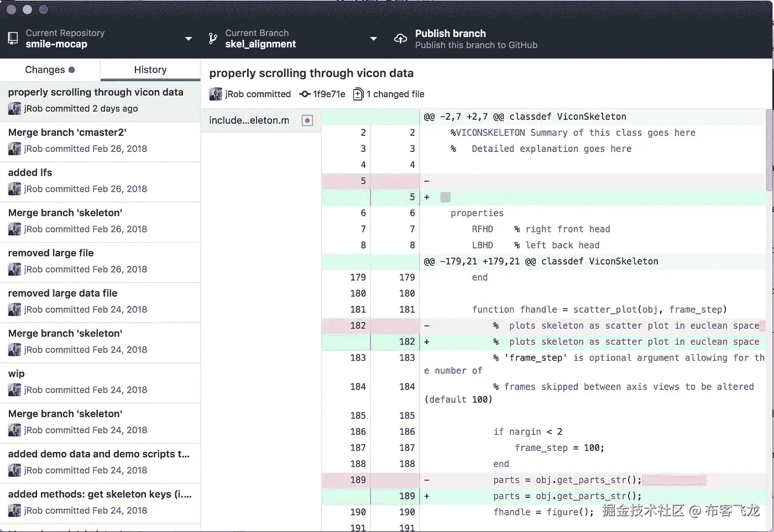
Task: Click avatar on 'added methods: get skeleton keys' row
Action: coord(14,510)
